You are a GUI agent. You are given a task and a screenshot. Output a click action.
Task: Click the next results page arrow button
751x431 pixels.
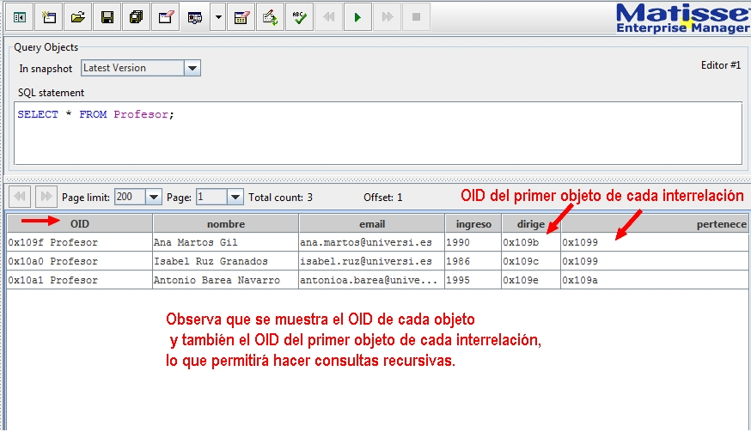click(x=46, y=196)
